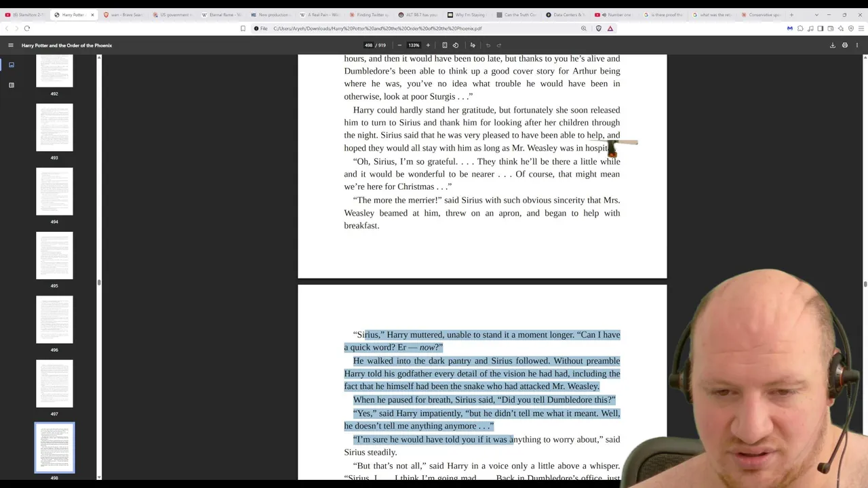Open Brave Rewards triangle icon
This screenshot has height=488, width=868.
pos(610,28)
